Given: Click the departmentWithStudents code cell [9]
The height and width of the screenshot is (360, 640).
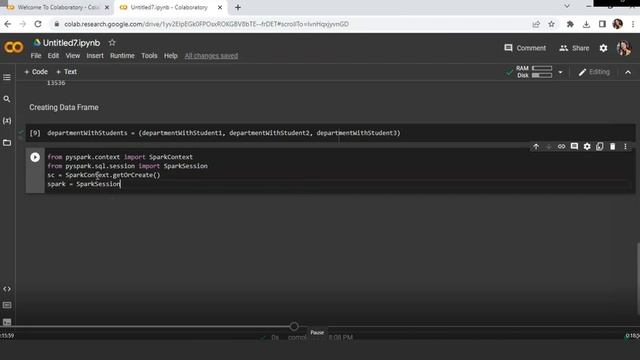Looking at the screenshot, I should point(330,133).
